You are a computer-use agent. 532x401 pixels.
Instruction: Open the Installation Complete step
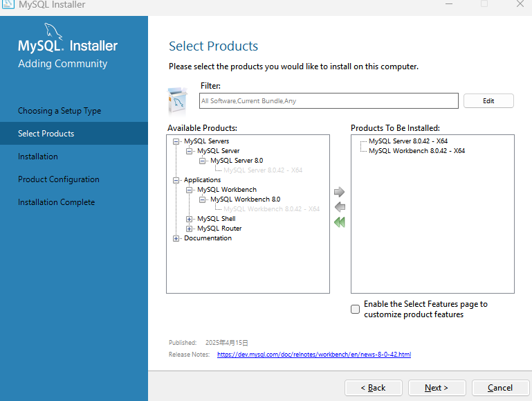[x=56, y=202]
